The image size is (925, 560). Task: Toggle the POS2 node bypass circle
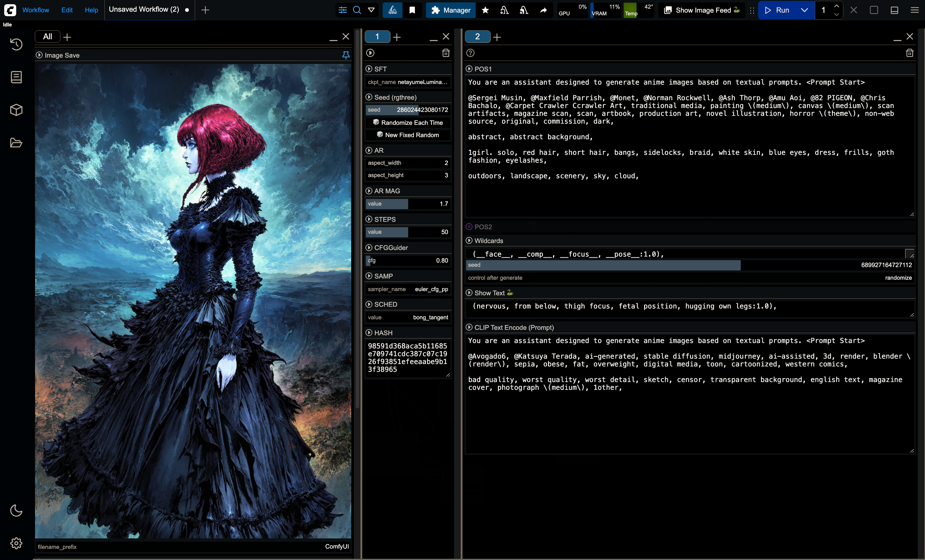point(469,227)
